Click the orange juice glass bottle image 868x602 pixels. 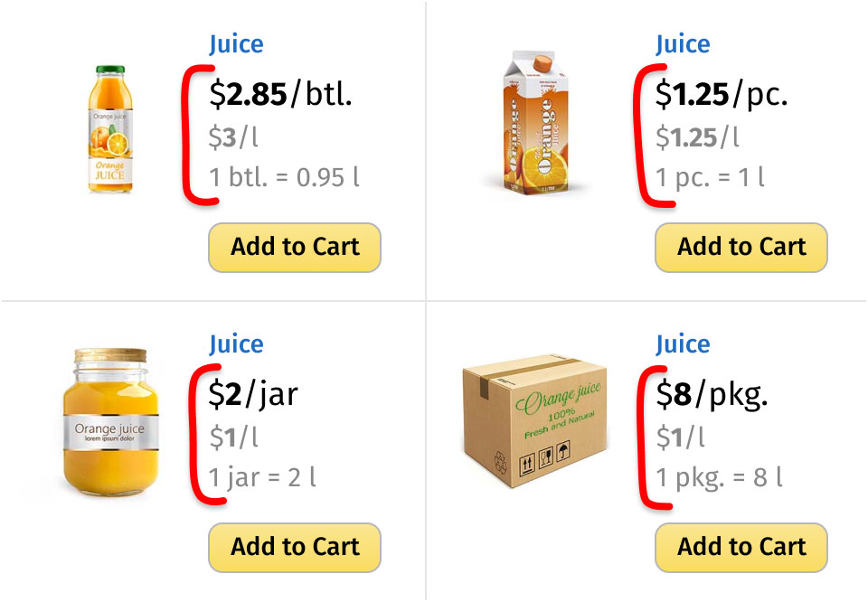tap(110, 129)
